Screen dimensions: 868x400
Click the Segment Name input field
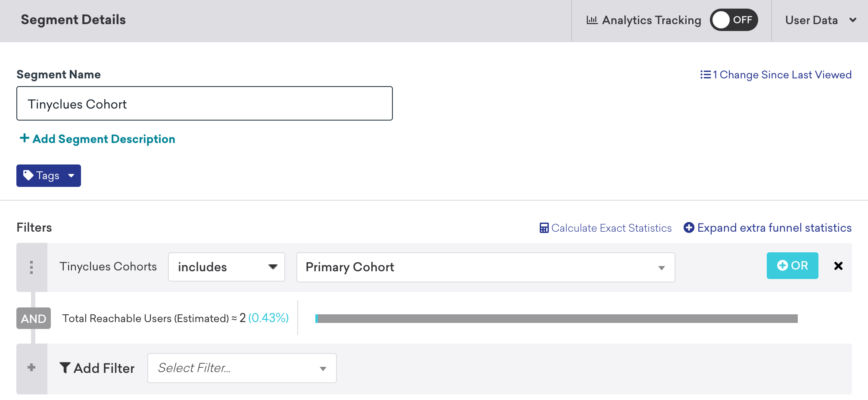click(204, 103)
